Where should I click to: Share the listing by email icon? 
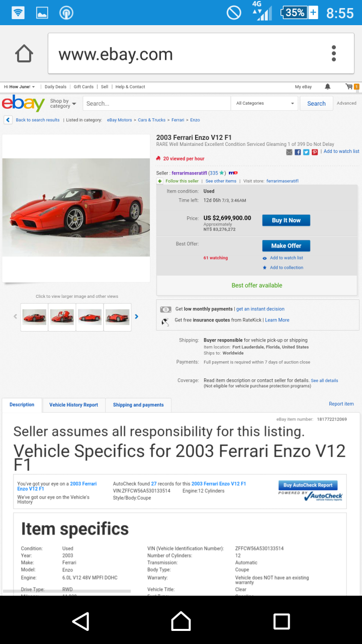[289, 152]
